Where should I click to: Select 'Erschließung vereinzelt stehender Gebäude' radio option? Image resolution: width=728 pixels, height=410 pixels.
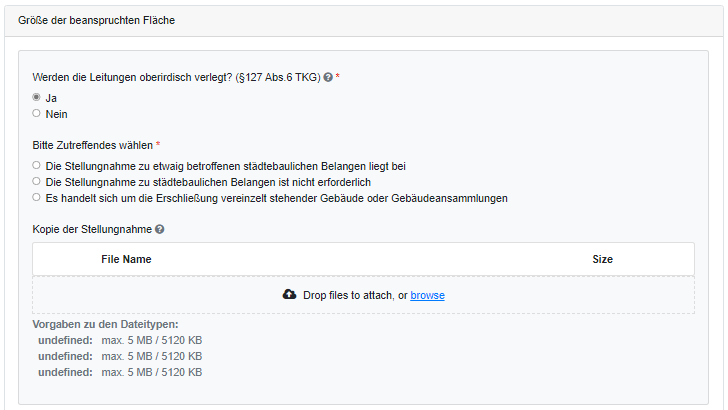coord(37,197)
